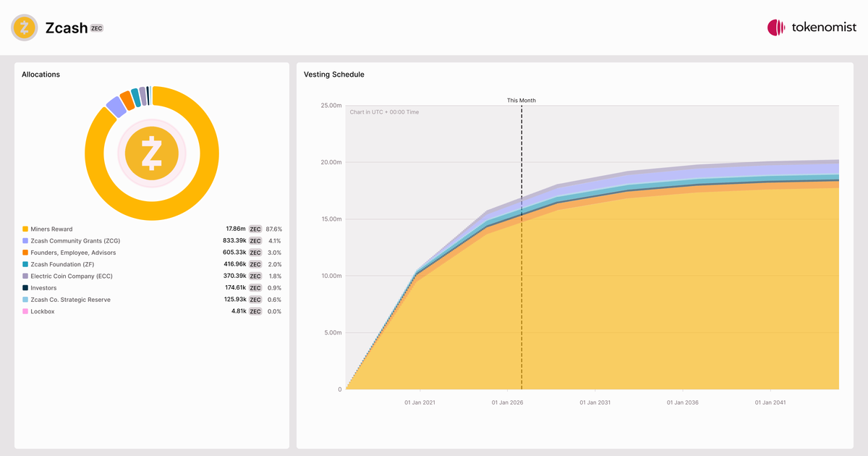Viewport: 868px width, 456px height.
Task: Click the Allocations panel heading
Action: point(41,75)
